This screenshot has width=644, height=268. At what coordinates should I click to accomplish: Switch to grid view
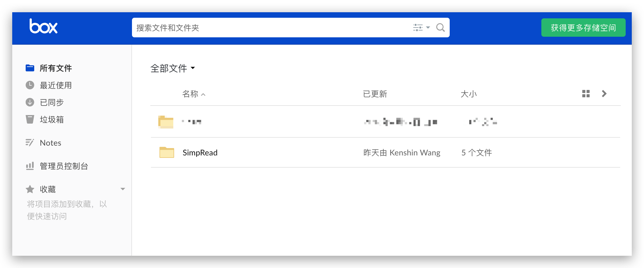(586, 94)
